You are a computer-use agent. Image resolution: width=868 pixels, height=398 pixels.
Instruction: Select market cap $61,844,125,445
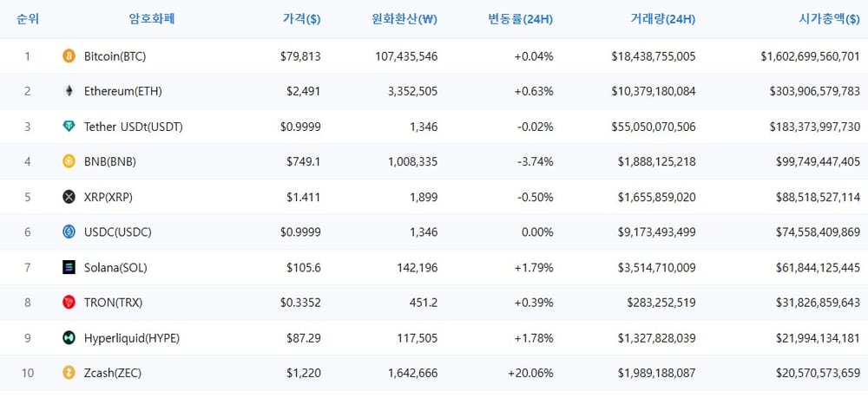point(819,268)
